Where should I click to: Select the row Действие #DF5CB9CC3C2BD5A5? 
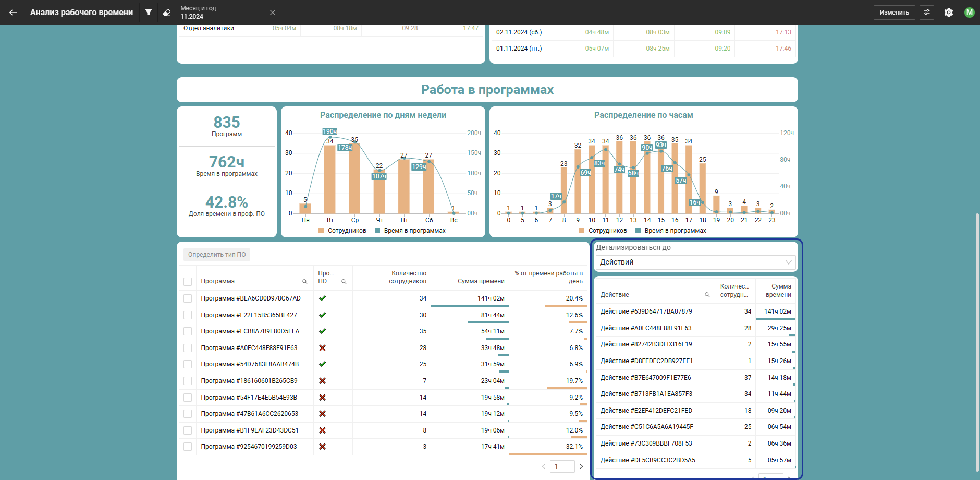pyautogui.click(x=695, y=460)
